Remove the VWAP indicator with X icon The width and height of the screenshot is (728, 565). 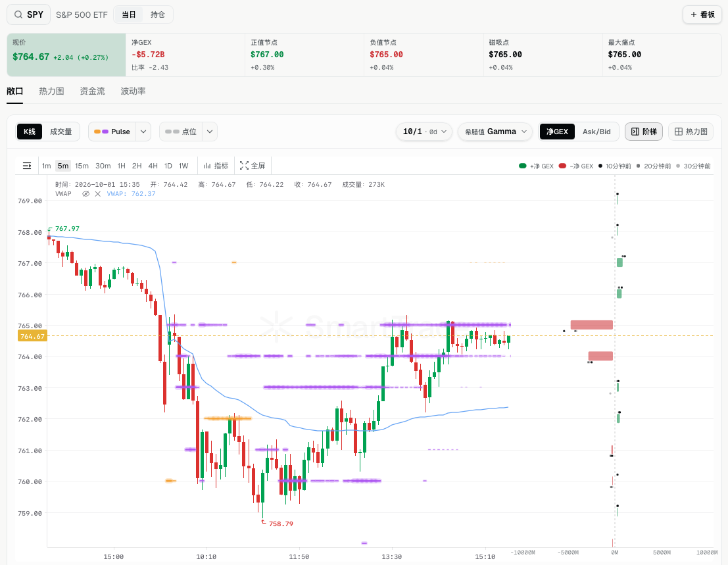[97, 194]
